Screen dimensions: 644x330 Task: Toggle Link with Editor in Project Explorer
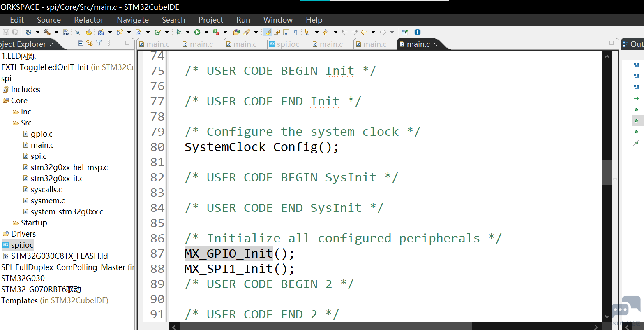90,43
